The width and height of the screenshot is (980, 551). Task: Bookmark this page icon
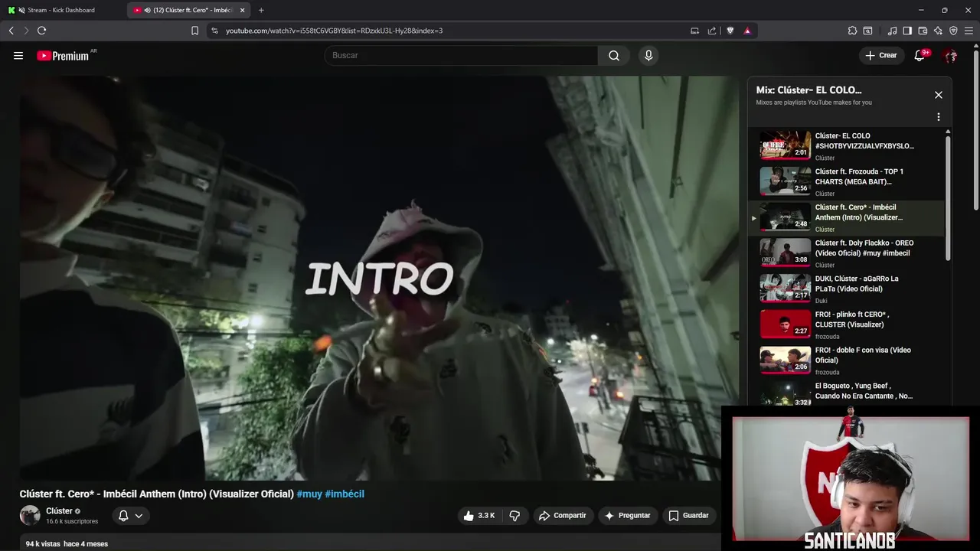coord(194,31)
